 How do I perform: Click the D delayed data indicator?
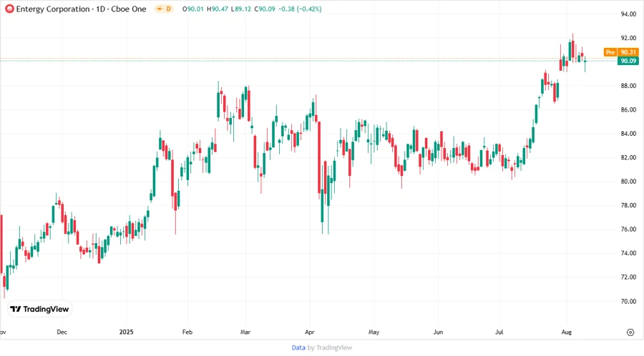tap(168, 9)
